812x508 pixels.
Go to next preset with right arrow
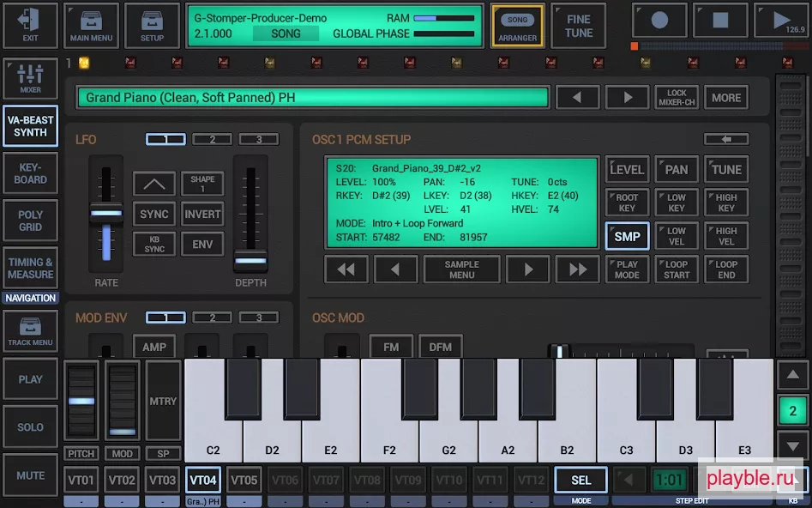tap(627, 97)
